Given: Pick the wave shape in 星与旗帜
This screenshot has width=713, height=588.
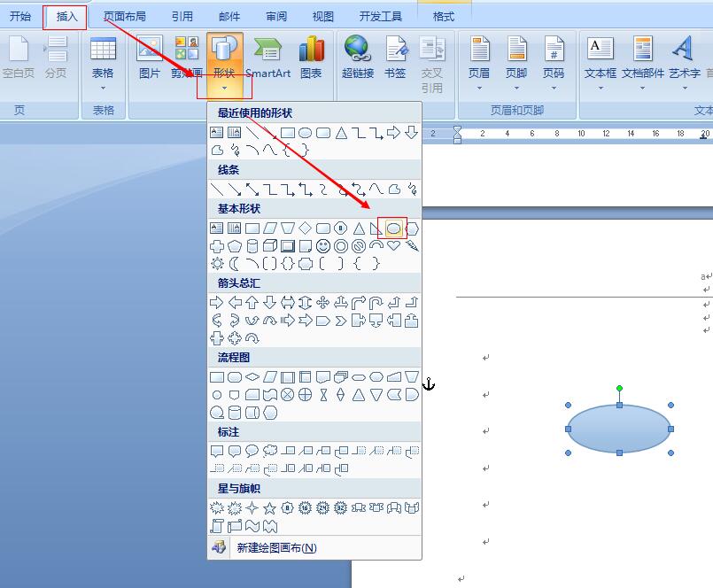Looking at the screenshot, I should point(252,526).
